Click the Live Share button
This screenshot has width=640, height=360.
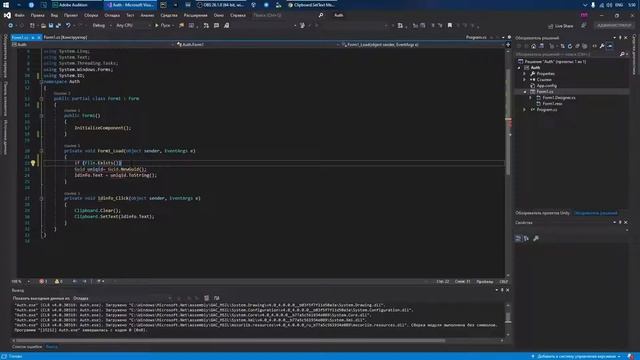click(x=560, y=26)
